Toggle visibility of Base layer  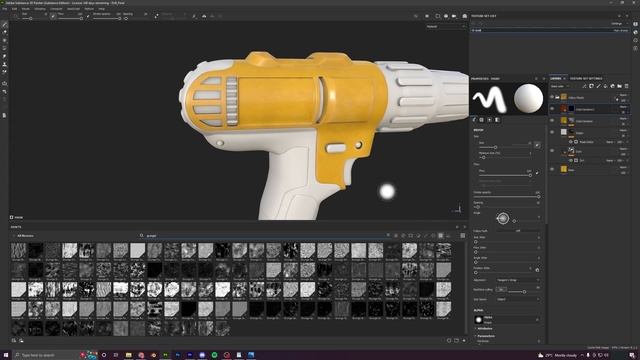point(552,169)
